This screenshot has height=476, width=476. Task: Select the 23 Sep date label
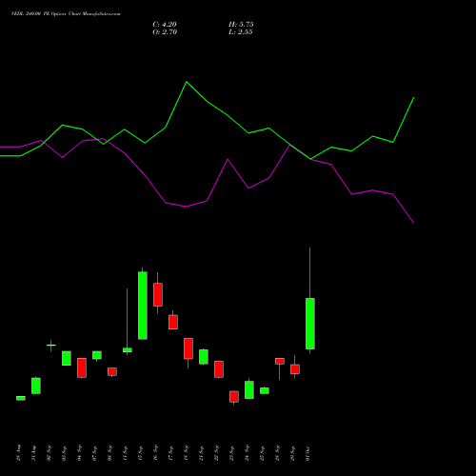click(x=231, y=453)
